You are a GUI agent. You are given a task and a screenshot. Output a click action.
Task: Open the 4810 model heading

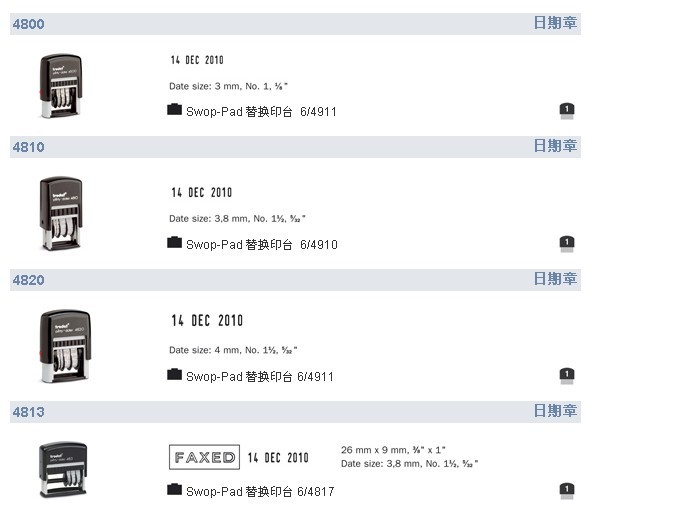[x=28, y=147]
